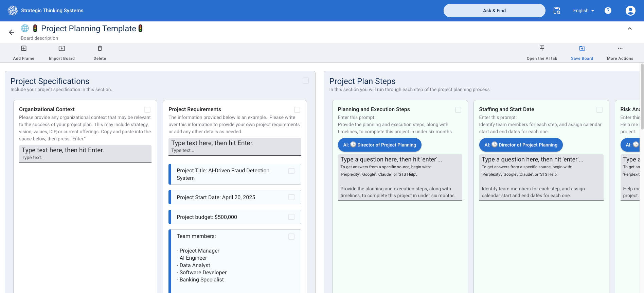Pin the AI tab open
The width and height of the screenshot is (644, 293).
pyautogui.click(x=542, y=48)
